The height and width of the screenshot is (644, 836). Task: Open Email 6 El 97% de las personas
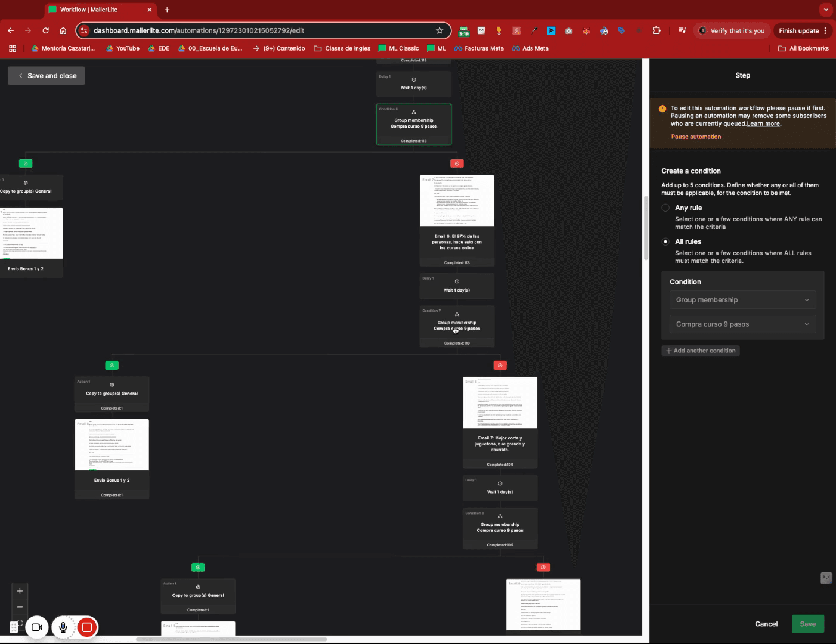click(x=457, y=221)
